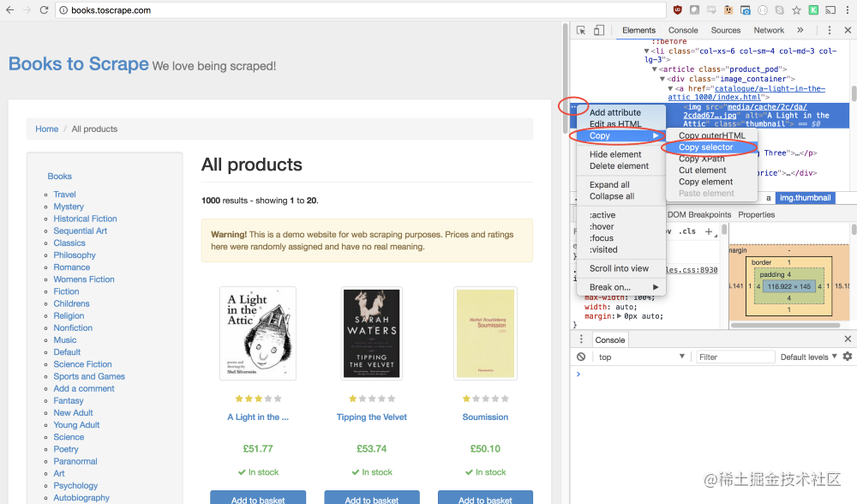857x504 pixels.
Task: Open DevTools customize menu (three dots)
Action: coord(829,30)
